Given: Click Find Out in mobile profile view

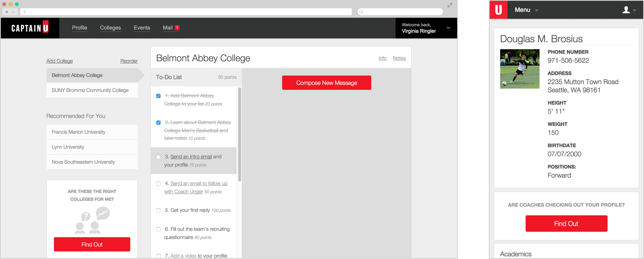Looking at the screenshot, I should coord(566,224).
